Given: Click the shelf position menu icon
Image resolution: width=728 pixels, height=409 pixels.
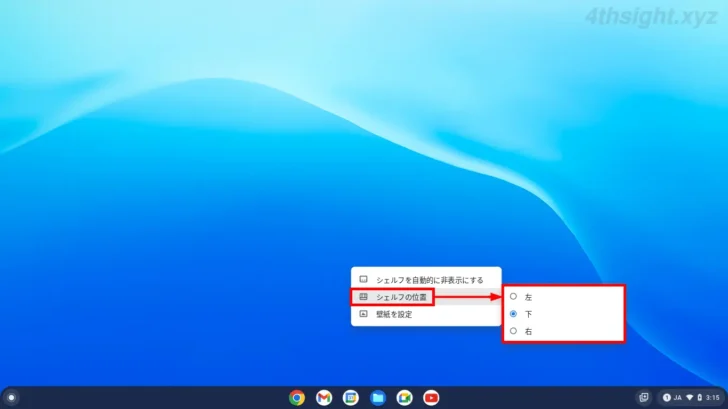Looking at the screenshot, I should [364, 297].
